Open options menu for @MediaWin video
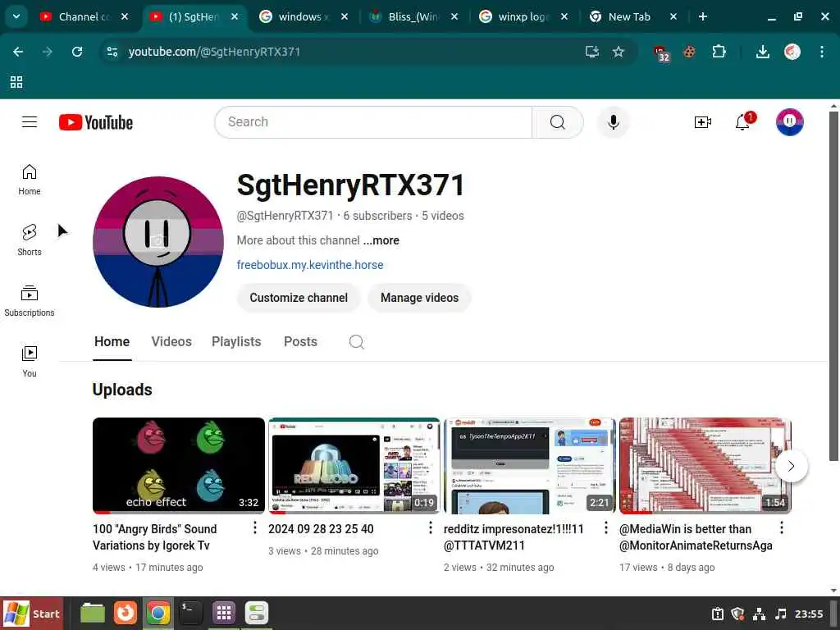Screen dimensions: 840x630 pyautogui.click(x=782, y=528)
